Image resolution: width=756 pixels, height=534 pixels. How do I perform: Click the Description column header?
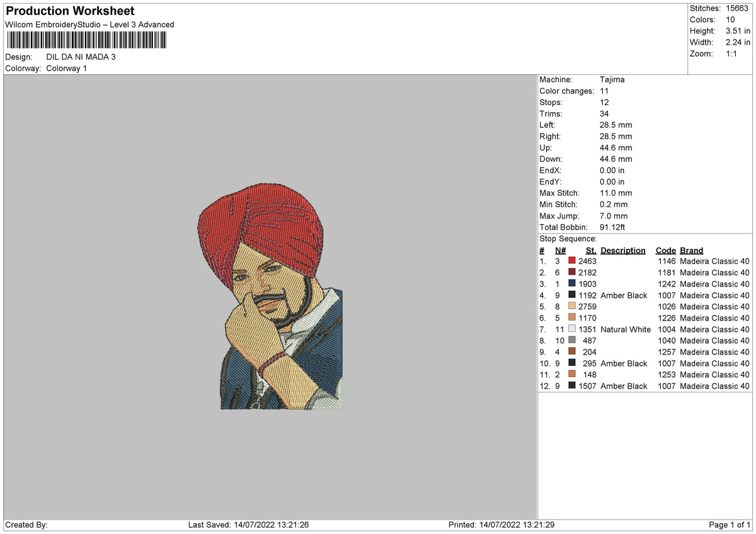tap(623, 251)
